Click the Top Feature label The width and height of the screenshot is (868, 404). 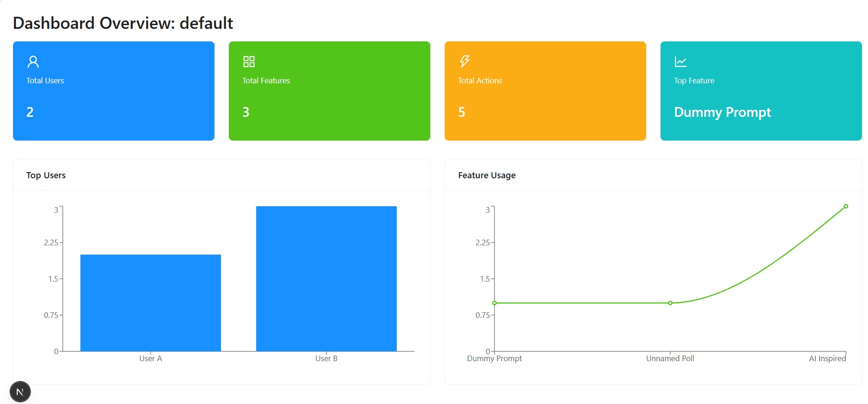point(694,81)
